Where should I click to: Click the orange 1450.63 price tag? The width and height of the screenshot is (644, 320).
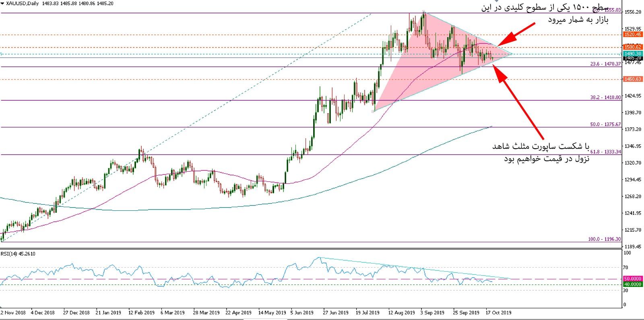(x=632, y=79)
